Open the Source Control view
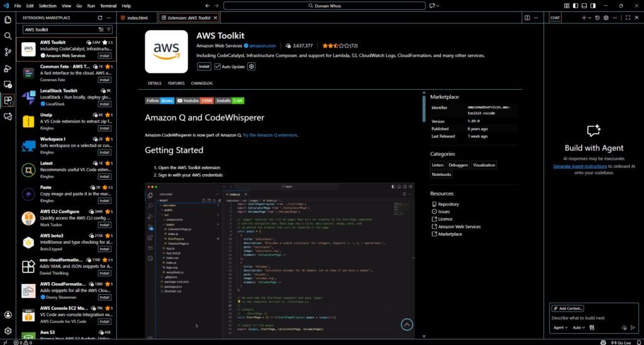Viewport: 644px width, 345px height. point(8,52)
